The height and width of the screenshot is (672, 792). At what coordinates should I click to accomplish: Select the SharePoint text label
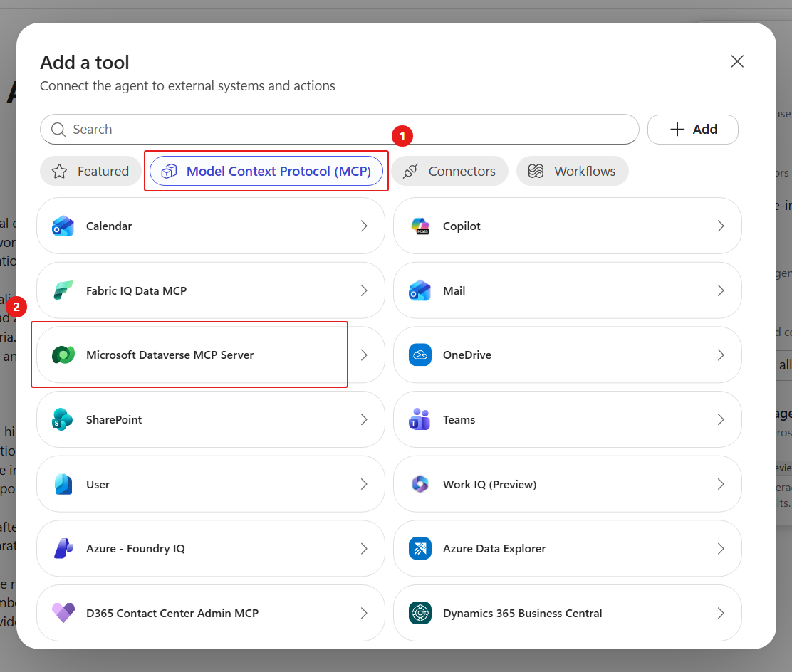114,419
